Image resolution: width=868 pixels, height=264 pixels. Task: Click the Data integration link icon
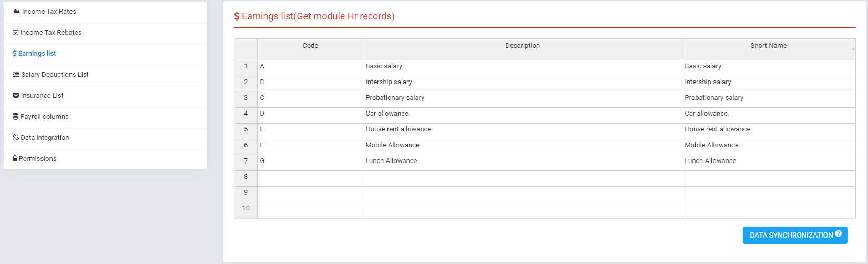(16, 137)
